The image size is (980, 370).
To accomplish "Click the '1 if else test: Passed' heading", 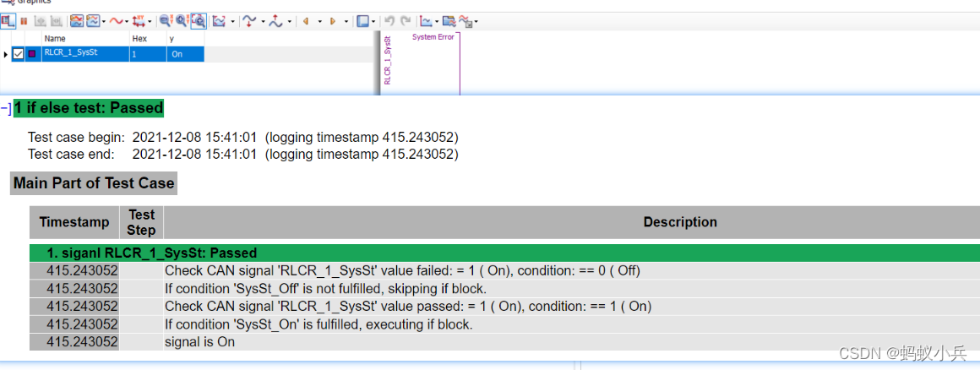I will (x=89, y=108).
